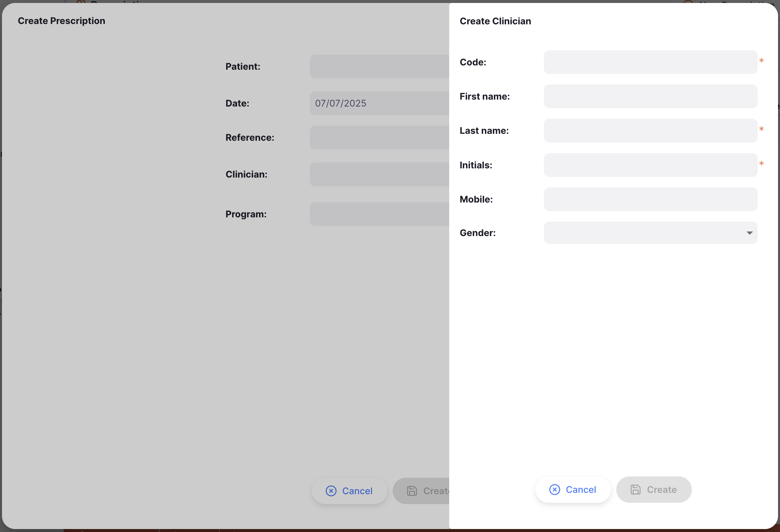Click the Patient field in Create Prescription
780x532 pixels.
point(379,66)
